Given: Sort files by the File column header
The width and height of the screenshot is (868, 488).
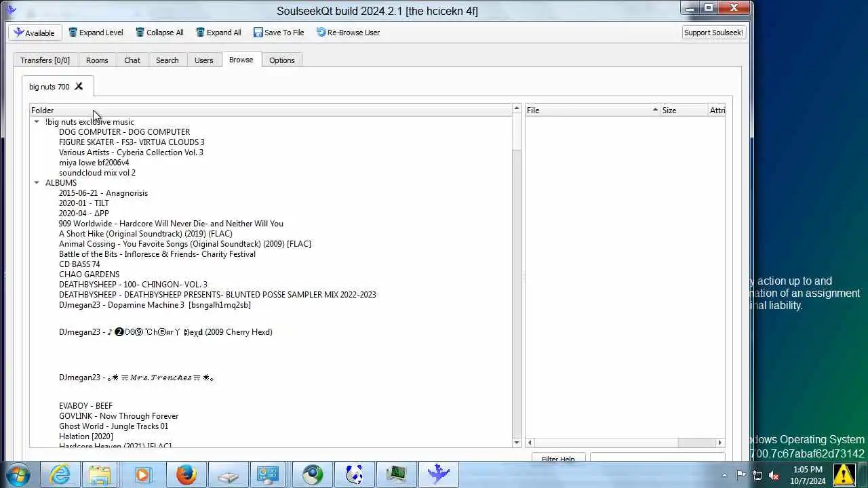Looking at the screenshot, I should [x=593, y=110].
